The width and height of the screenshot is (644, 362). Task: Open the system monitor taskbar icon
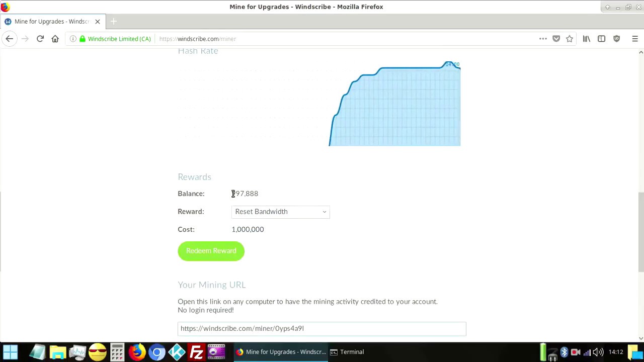point(77,352)
